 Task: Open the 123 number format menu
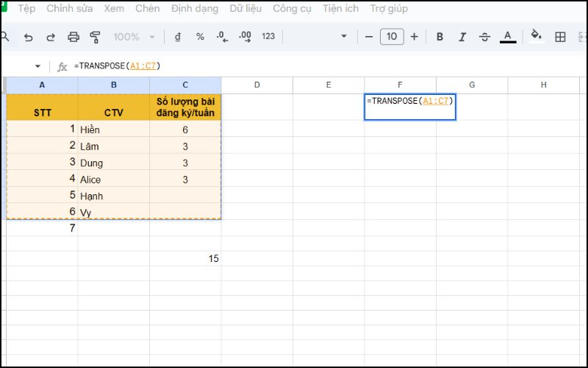click(268, 37)
